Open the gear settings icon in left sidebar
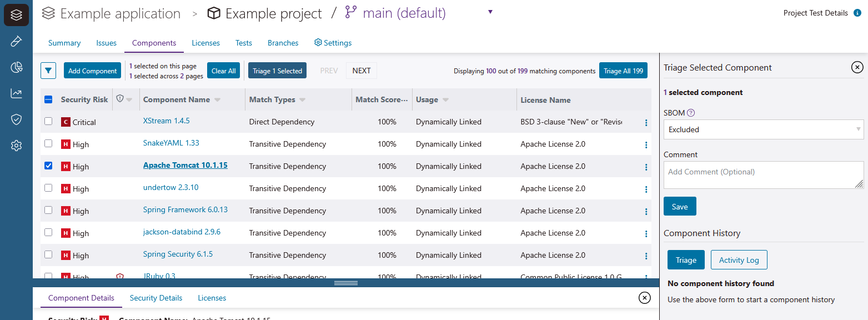This screenshot has height=320, width=868. point(16,145)
